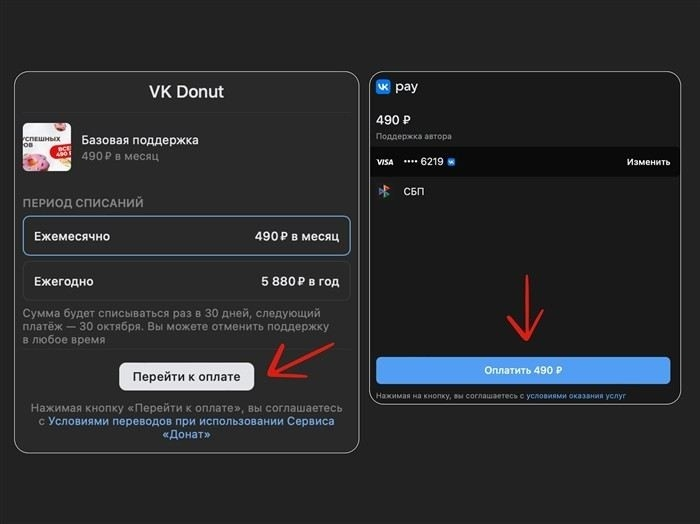Click the Поддержка автора description text
Screen dimensions: 700x524
click(x=413, y=136)
